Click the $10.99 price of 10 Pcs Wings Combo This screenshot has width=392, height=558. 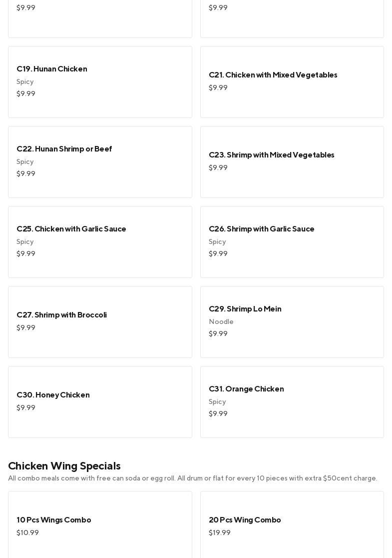pyautogui.click(x=27, y=533)
